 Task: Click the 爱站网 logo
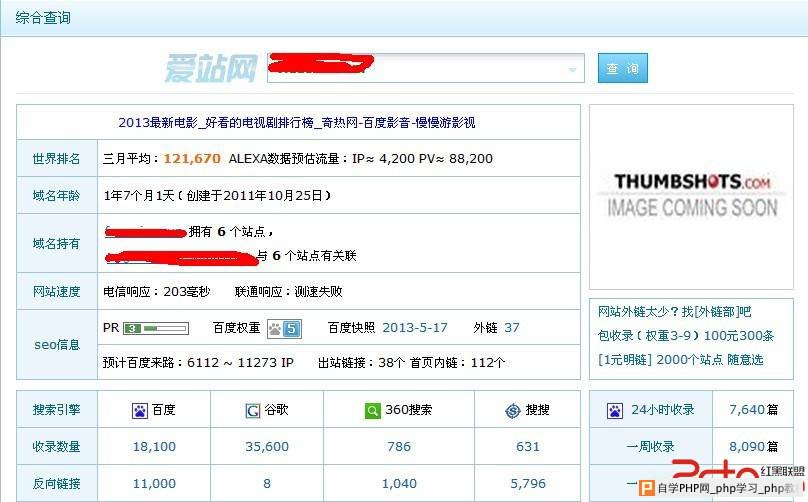coord(211,68)
